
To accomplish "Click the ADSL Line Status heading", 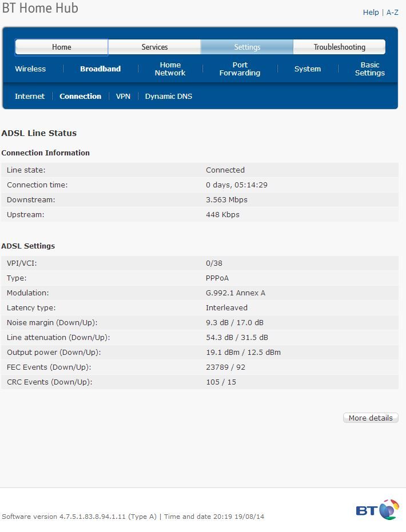I will [39, 133].
